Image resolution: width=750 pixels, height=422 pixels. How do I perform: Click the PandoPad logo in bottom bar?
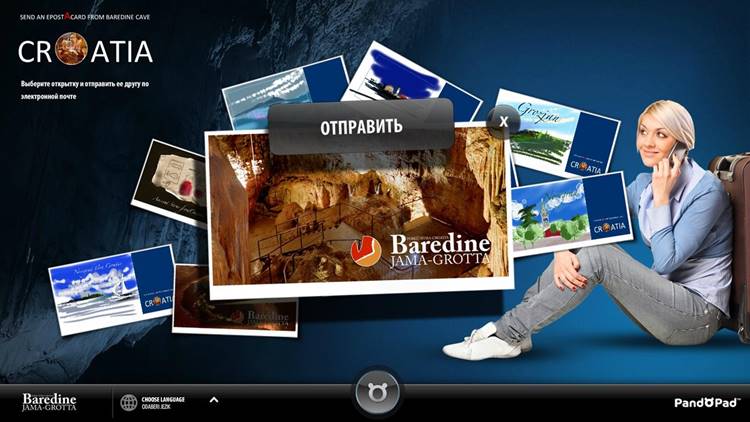[x=707, y=403]
